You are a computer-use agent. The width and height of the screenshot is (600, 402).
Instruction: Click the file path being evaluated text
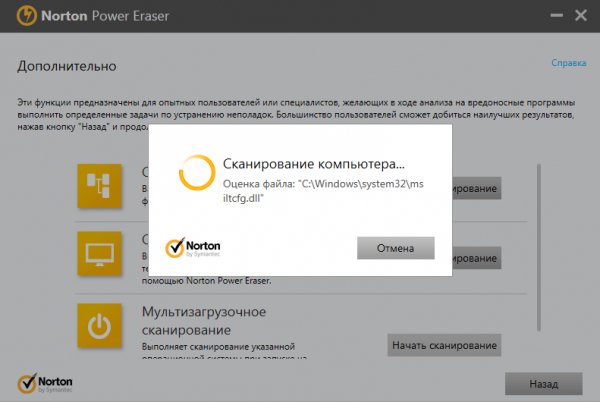[x=323, y=191]
